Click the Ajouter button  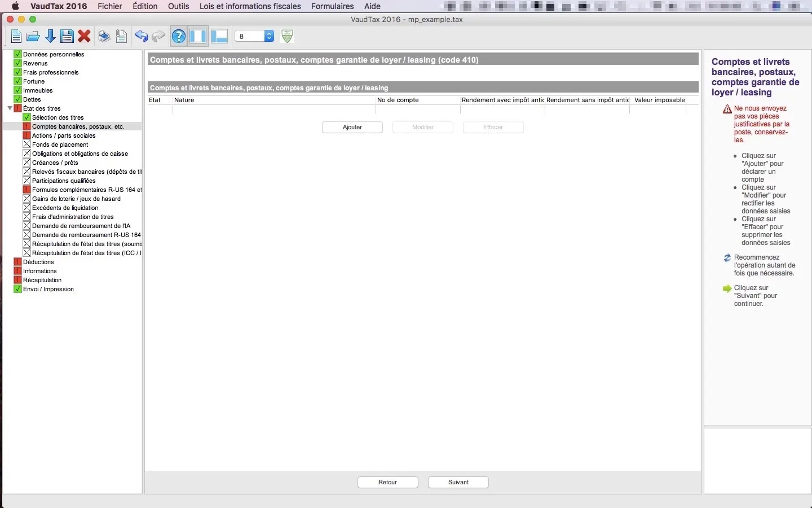[x=352, y=128]
